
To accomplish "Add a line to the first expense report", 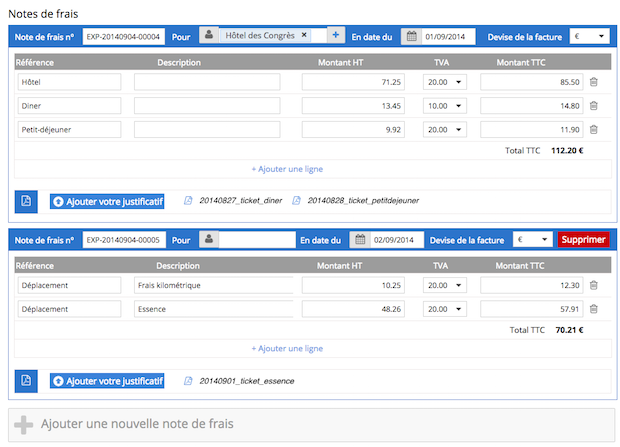I will (x=287, y=169).
